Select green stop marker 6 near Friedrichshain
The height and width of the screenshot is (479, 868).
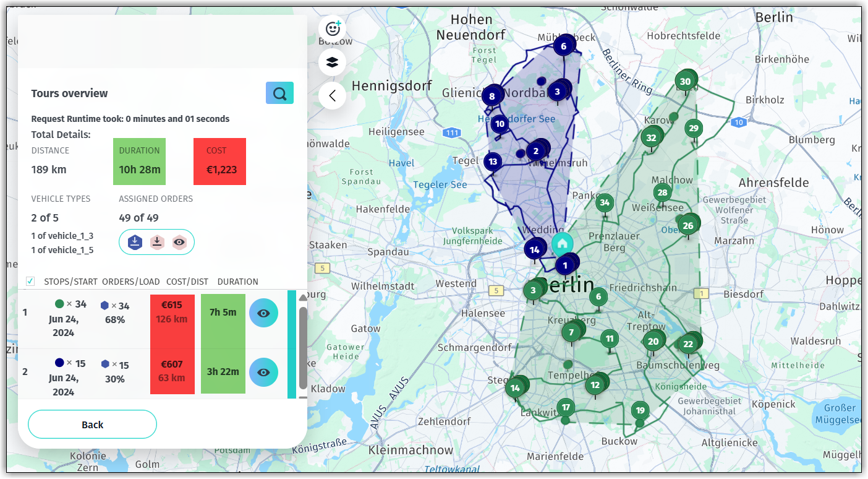click(x=598, y=297)
